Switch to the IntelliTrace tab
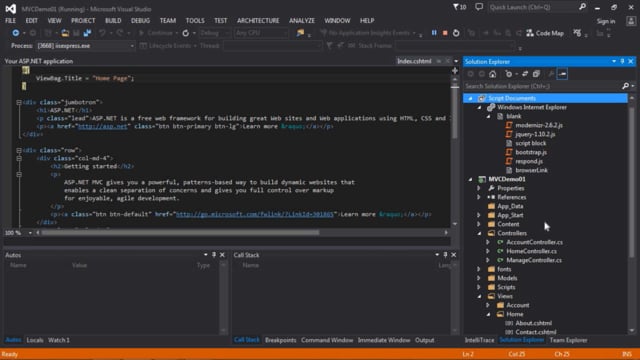 [479, 340]
